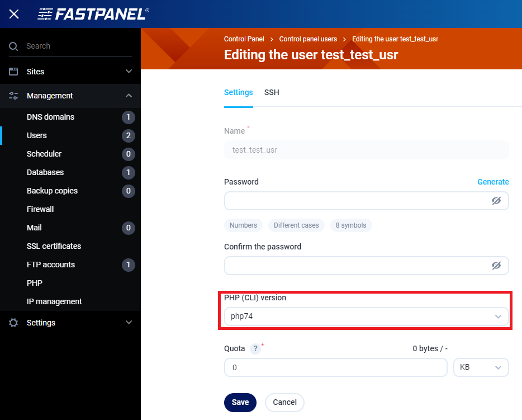Click the Control panel users breadcrumb
Screen dimensions: 522x420
[x=308, y=39]
